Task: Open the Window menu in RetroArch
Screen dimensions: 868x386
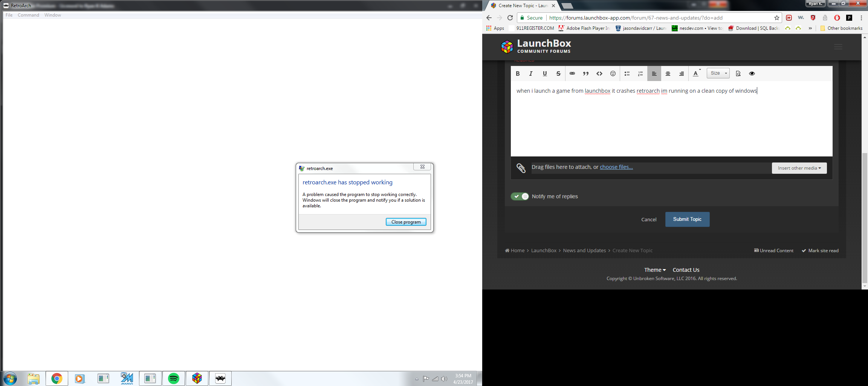Action: point(53,15)
